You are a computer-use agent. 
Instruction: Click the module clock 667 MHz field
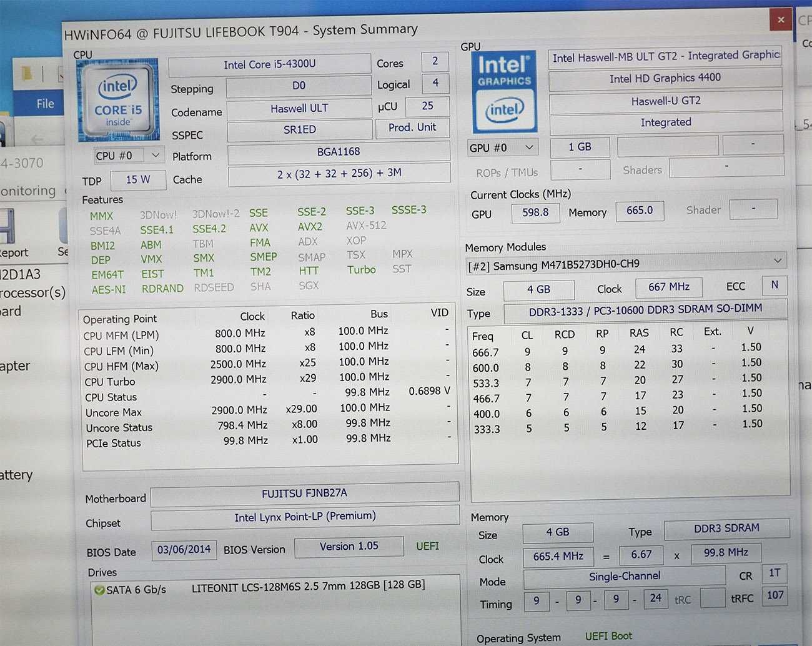(668, 287)
